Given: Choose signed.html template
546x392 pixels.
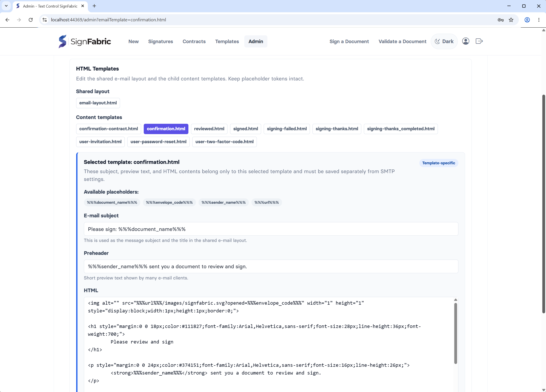Looking at the screenshot, I should [x=245, y=129].
